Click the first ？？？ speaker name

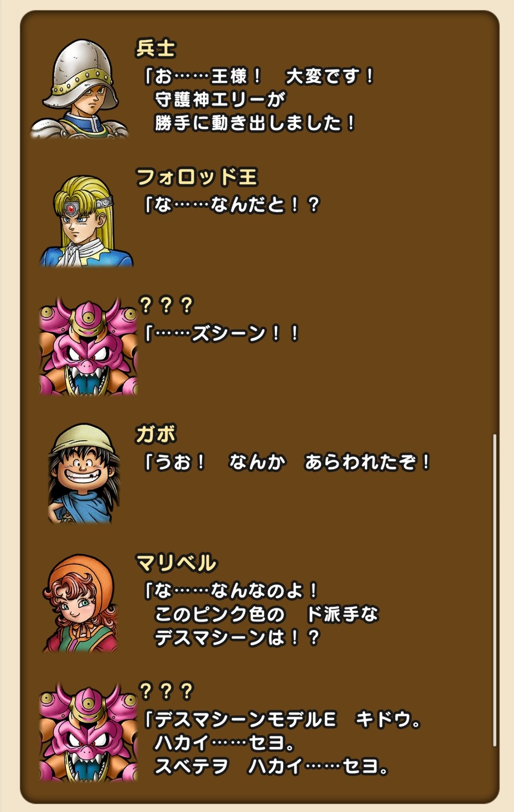tap(166, 305)
